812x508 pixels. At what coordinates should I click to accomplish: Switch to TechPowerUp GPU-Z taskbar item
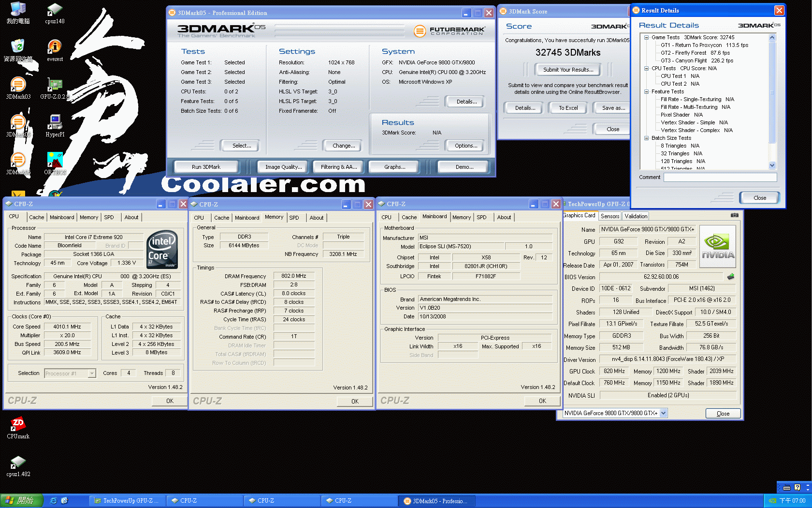click(x=127, y=501)
